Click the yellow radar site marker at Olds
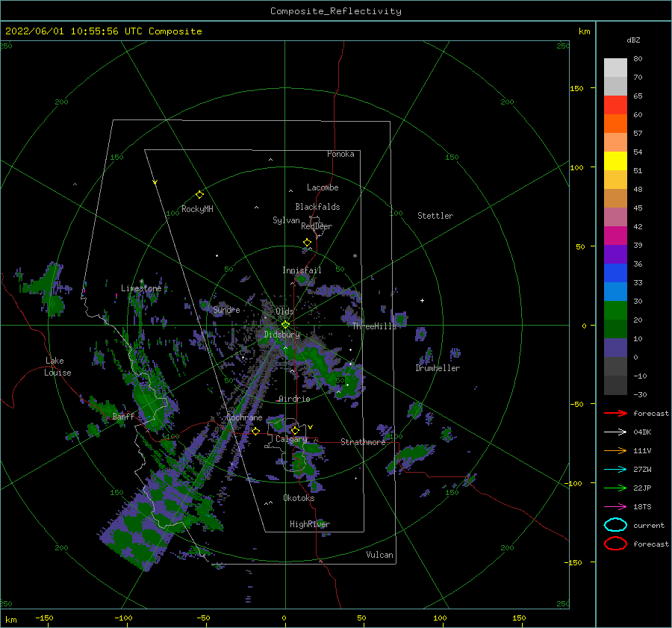Viewport: 672px width, 628px height. [x=285, y=325]
